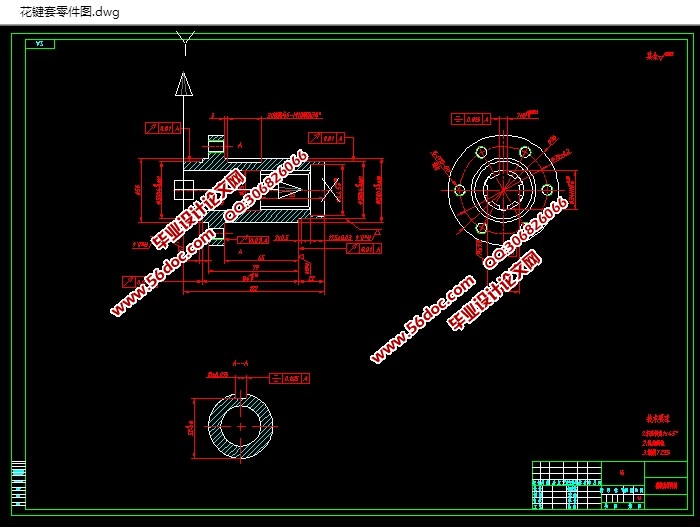Image resolution: width=700 pixels, height=527 pixels.
Task: Click the surface roughness symbol in top-right corner
Action: 655,58
